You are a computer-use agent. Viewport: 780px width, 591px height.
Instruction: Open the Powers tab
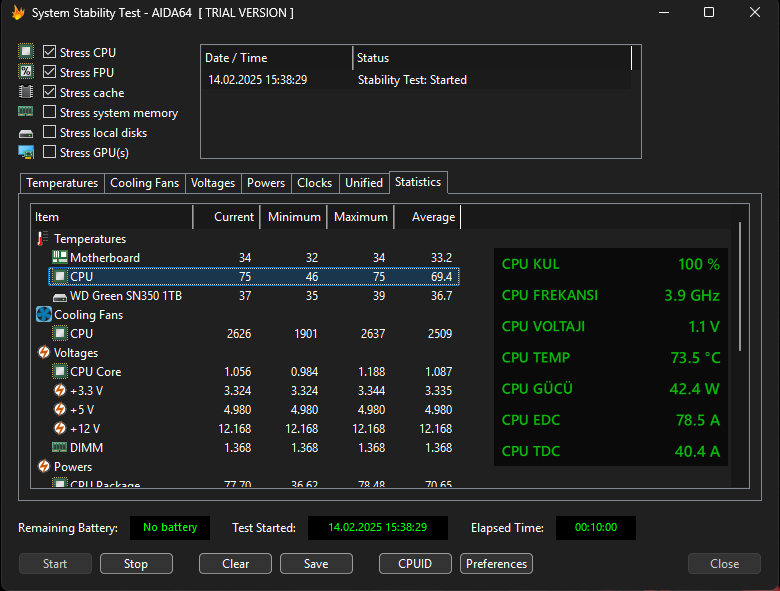point(266,183)
